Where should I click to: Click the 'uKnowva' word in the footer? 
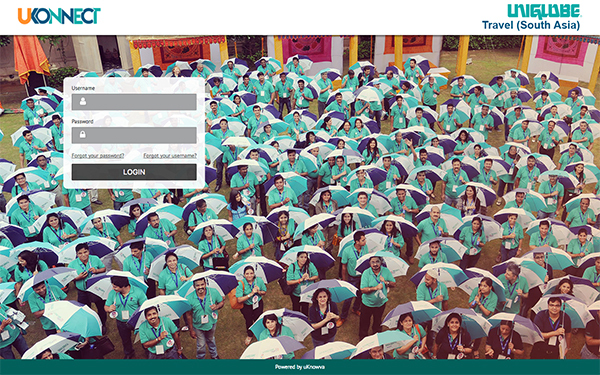click(x=314, y=367)
